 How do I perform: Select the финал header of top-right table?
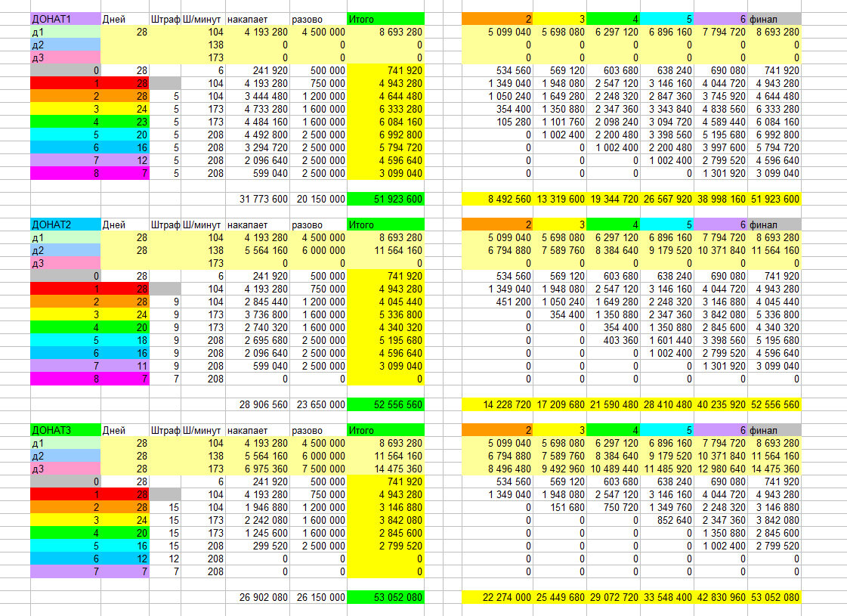click(x=774, y=19)
